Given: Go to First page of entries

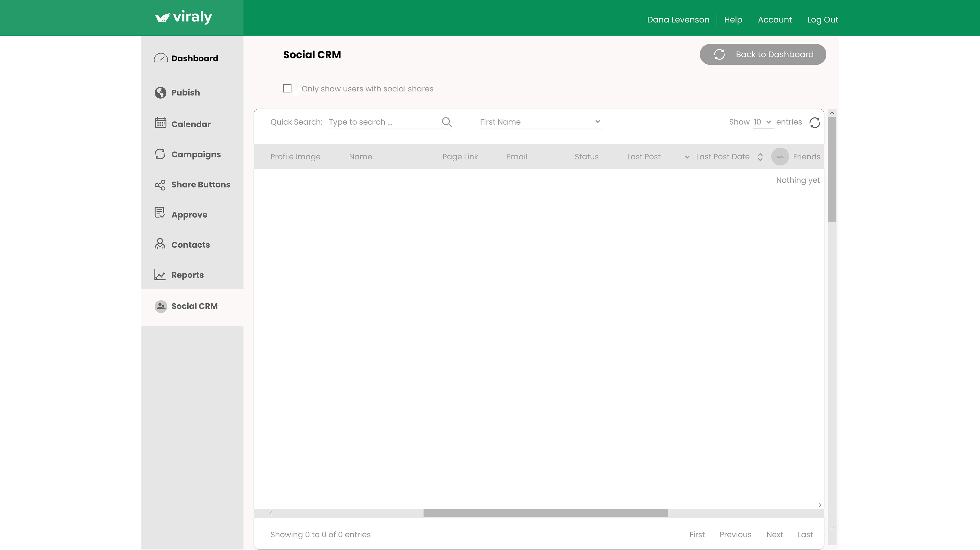Looking at the screenshot, I should coord(697,534).
